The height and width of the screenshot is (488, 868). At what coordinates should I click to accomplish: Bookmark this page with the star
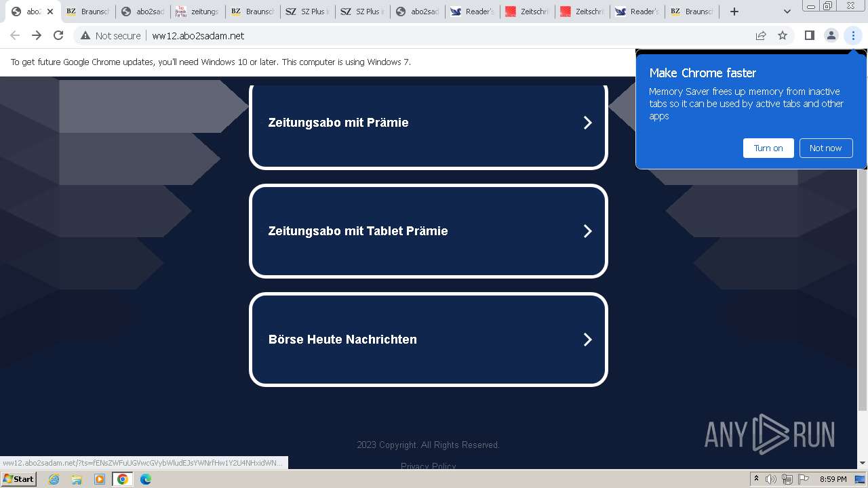[783, 35]
